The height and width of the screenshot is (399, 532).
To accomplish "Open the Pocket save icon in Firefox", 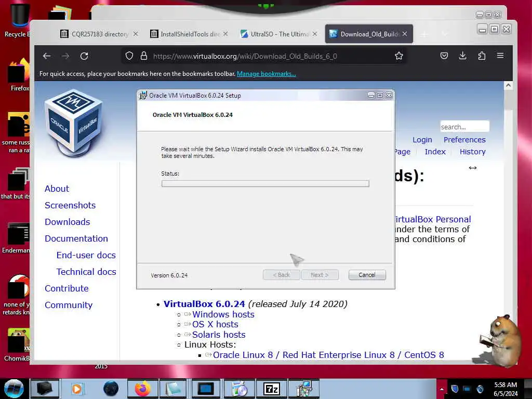I will [x=444, y=56].
